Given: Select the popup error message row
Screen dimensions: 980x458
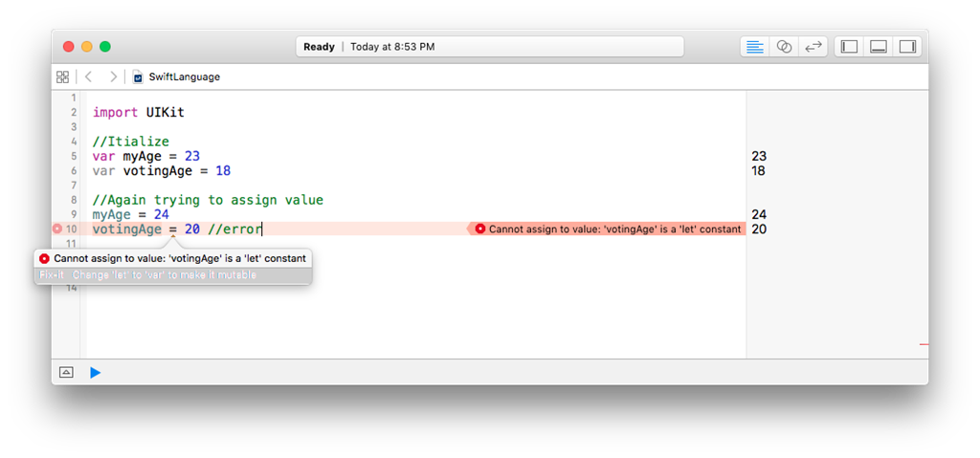Looking at the screenshot, I should click(x=173, y=258).
